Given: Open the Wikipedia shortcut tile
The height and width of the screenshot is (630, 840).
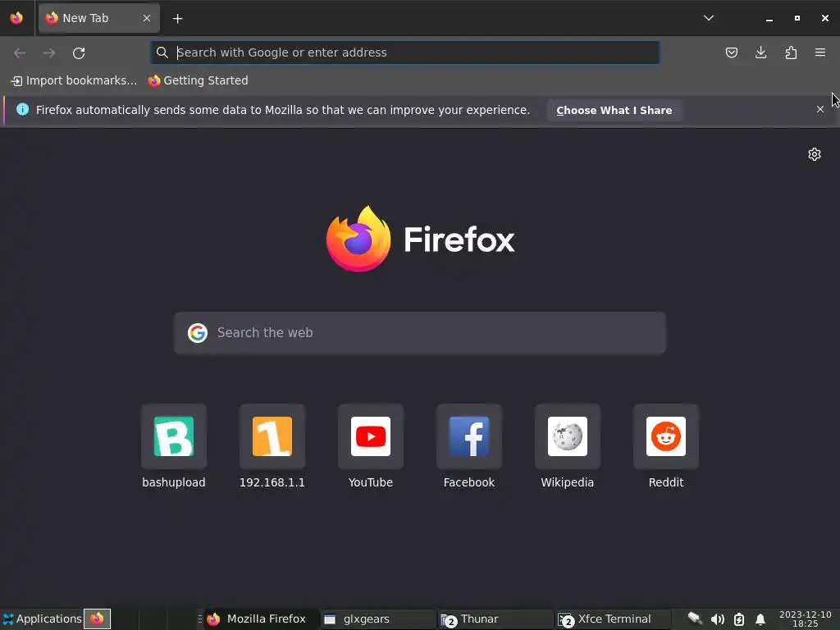Looking at the screenshot, I should (x=568, y=447).
